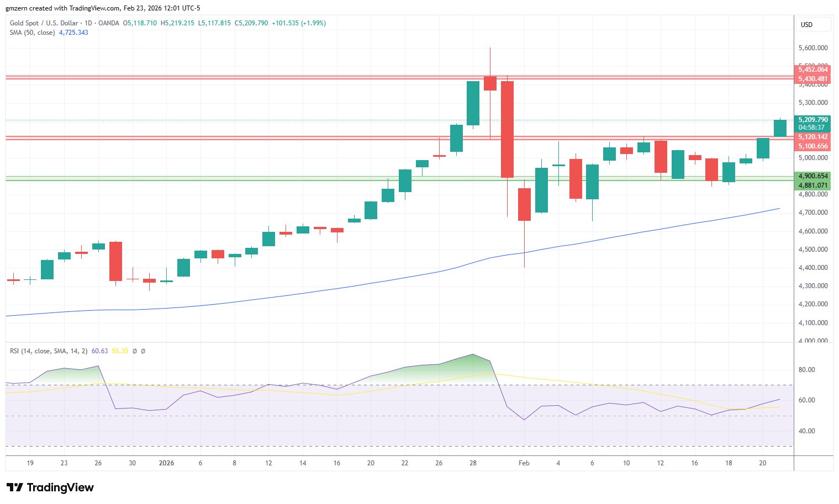This screenshot has height=504, width=839.
Task: Click the open value O5,118.710
Action: coord(140,23)
